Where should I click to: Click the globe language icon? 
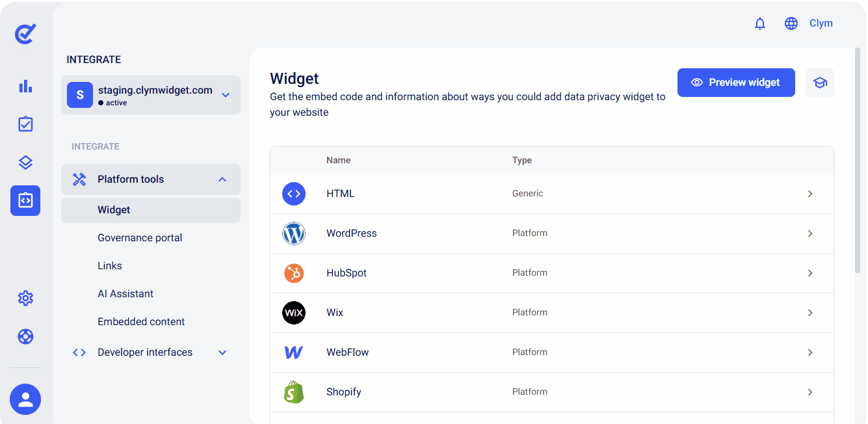(791, 23)
